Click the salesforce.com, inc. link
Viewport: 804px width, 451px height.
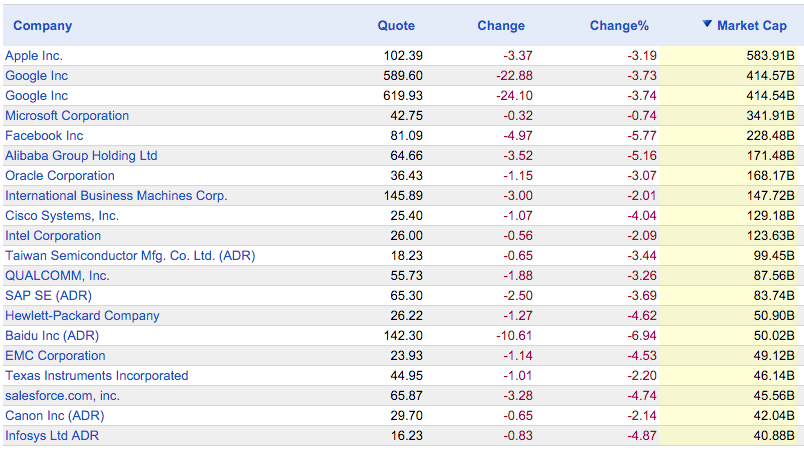[x=62, y=396]
